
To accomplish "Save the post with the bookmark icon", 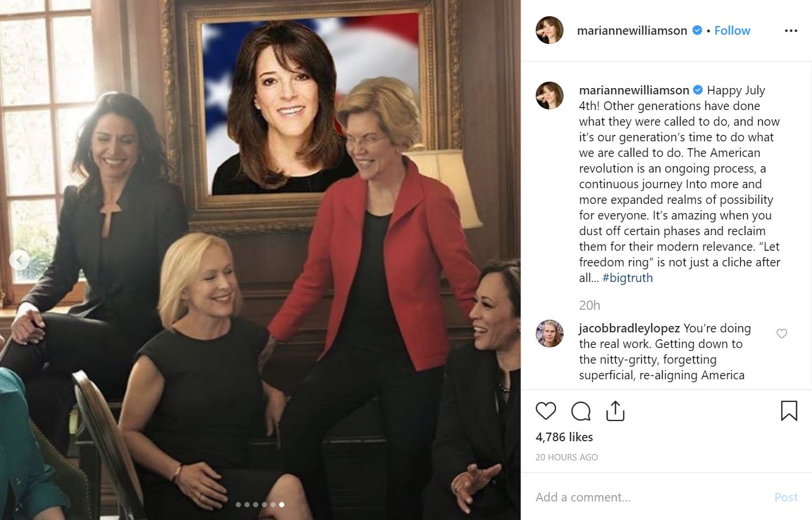I will 789,411.
